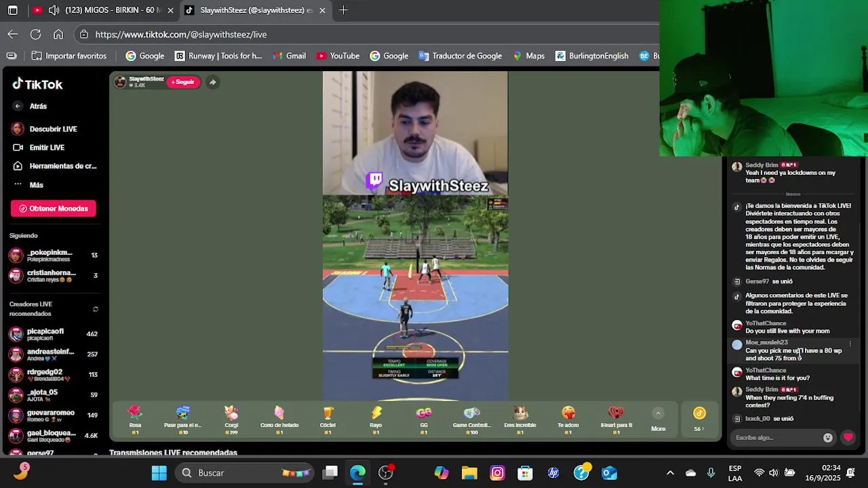Open the tab actions menu icon

12,10
